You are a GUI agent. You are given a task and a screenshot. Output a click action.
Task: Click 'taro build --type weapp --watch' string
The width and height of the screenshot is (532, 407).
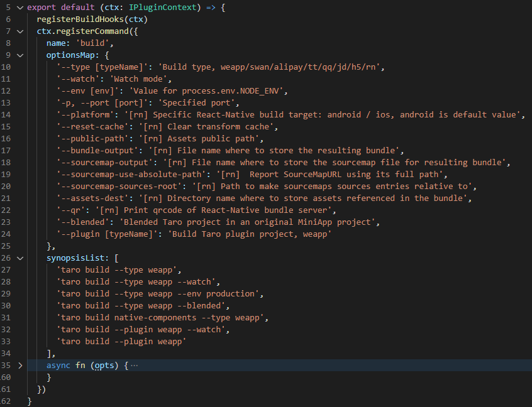[x=136, y=282]
